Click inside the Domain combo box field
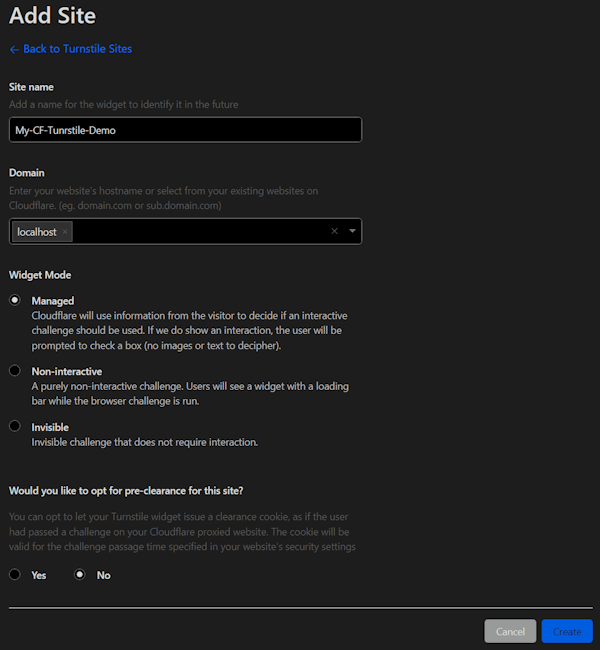 click(x=200, y=231)
